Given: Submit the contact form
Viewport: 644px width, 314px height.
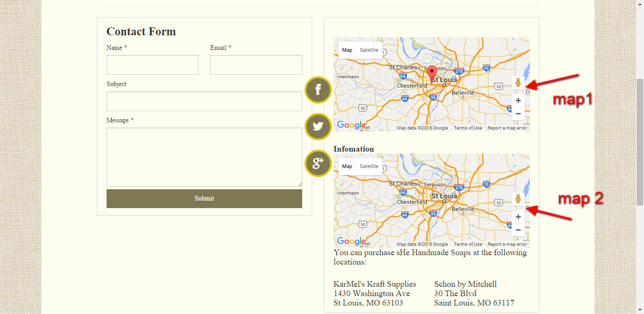Looking at the screenshot, I should 204,199.
